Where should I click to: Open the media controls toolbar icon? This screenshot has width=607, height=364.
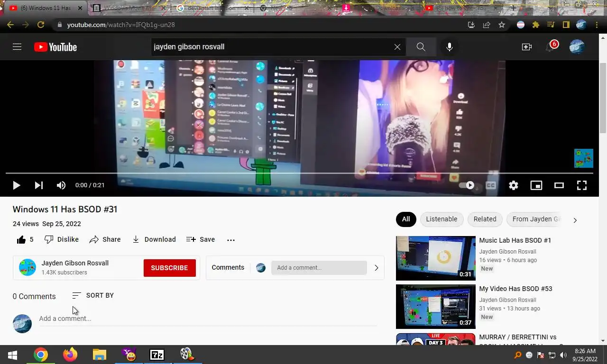tap(551, 25)
